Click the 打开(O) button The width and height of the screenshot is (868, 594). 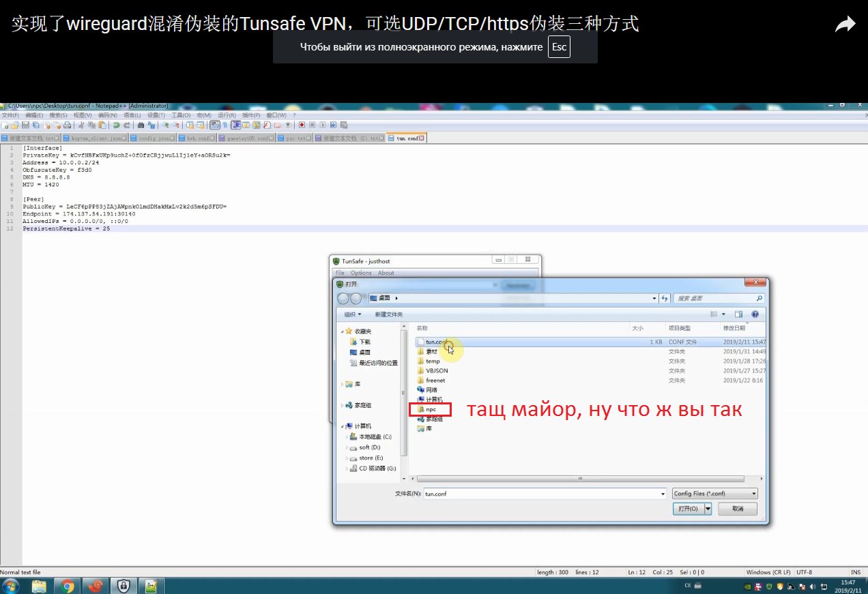pyautogui.click(x=688, y=509)
